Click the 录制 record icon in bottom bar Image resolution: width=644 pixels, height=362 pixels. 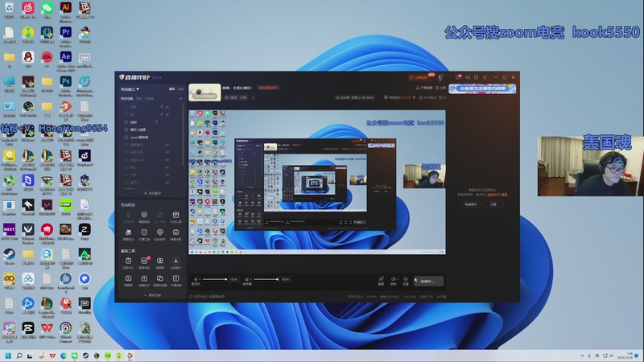tap(393, 280)
